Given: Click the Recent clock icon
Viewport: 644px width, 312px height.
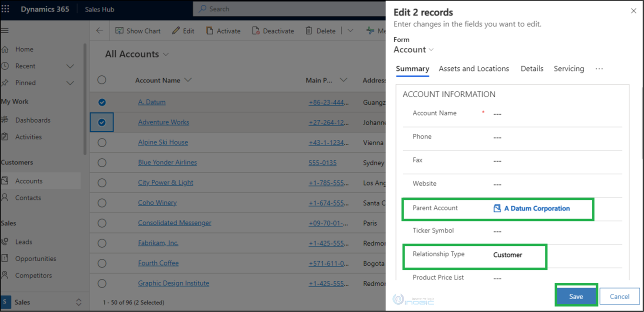Looking at the screenshot, I should tap(5, 66).
